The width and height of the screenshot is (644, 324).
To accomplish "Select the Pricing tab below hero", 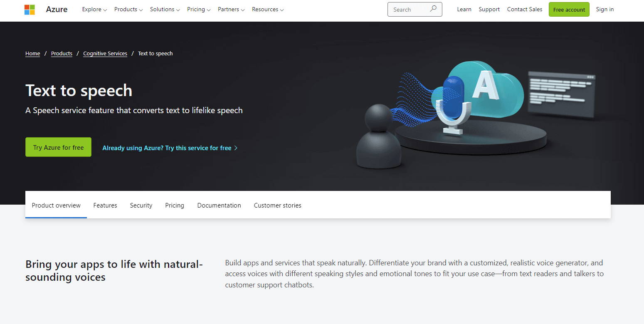I will 175,205.
